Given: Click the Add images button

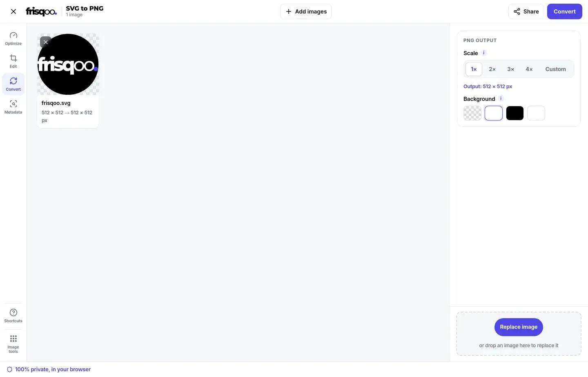Looking at the screenshot, I should 306,11.
